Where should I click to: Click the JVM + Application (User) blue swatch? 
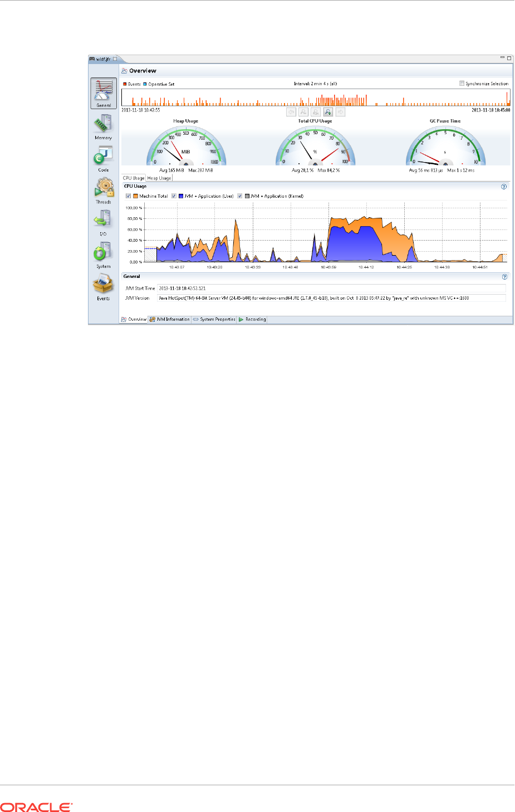pos(181,196)
